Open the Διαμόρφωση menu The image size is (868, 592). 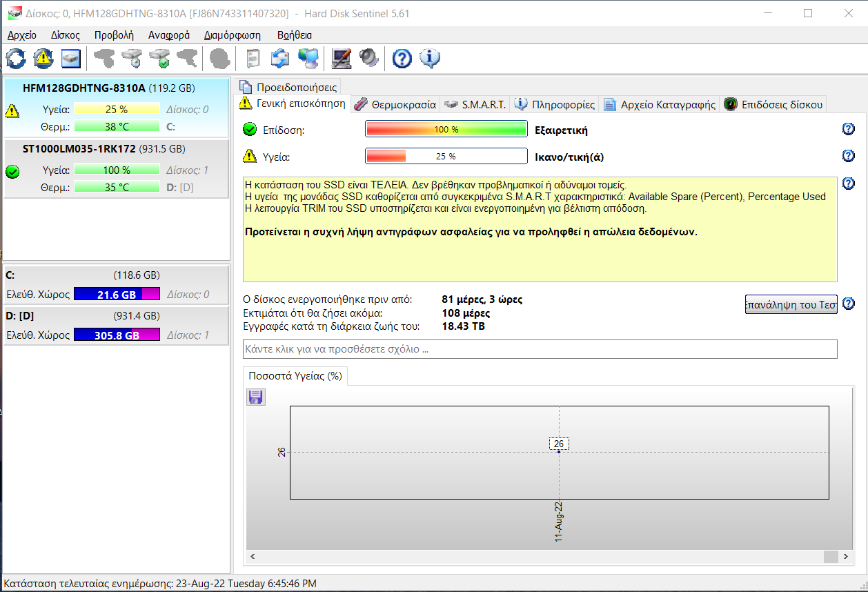[233, 35]
